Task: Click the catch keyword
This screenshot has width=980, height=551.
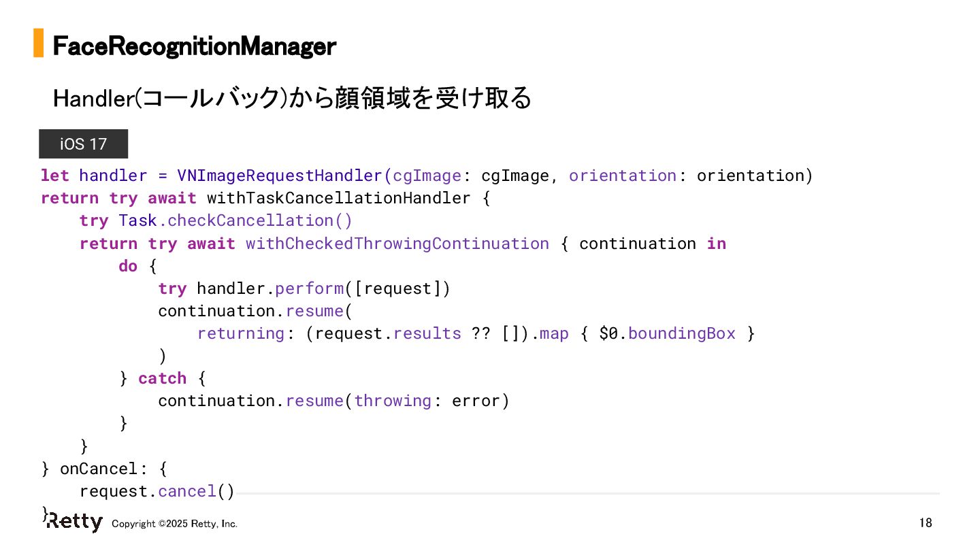Action: pos(162,378)
